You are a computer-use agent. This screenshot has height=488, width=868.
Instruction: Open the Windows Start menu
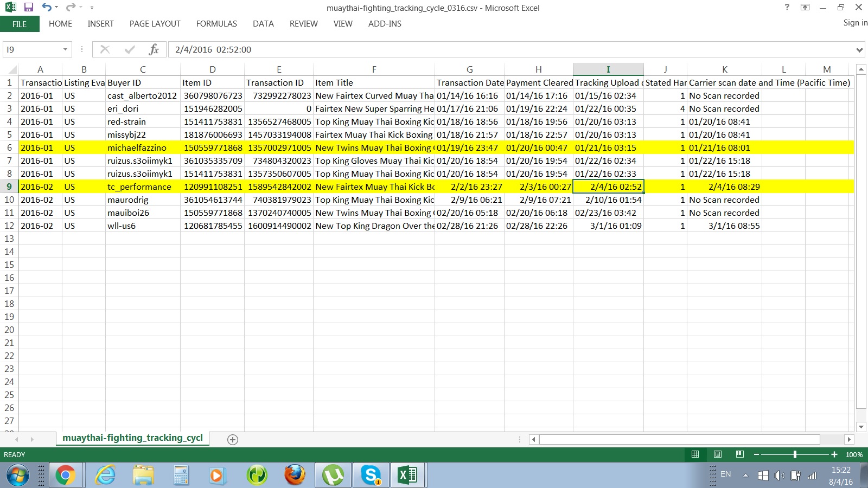pos(17,476)
